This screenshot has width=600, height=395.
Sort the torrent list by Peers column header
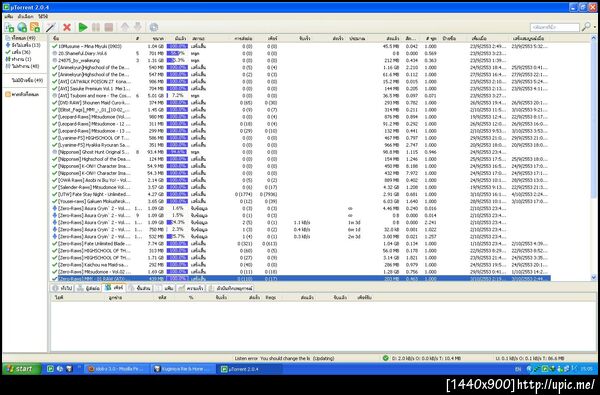267,38
